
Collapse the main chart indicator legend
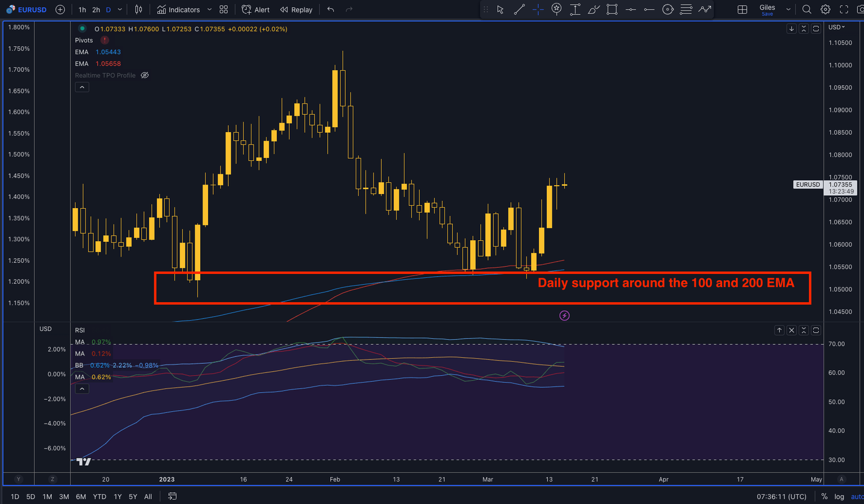pos(82,87)
